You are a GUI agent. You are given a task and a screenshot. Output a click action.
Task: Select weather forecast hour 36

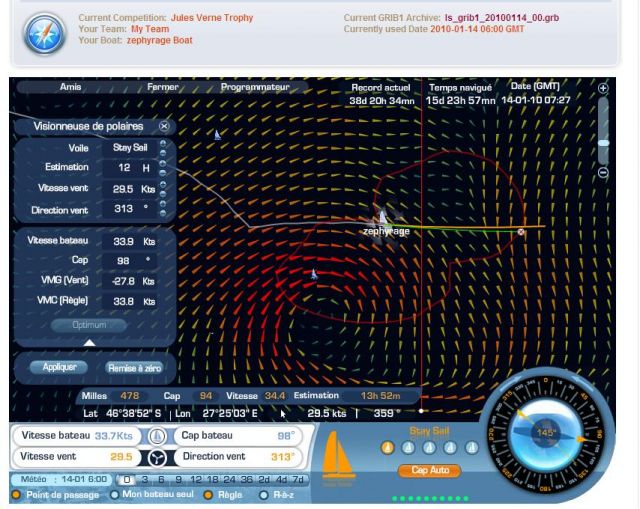[x=247, y=480]
